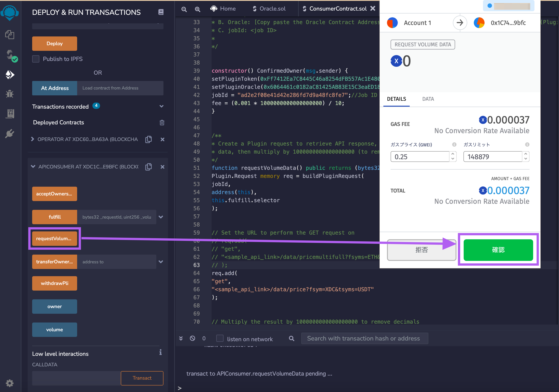Clear the terminal console
The height and width of the screenshot is (392, 559).
pyautogui.click(x=192, y=338)
